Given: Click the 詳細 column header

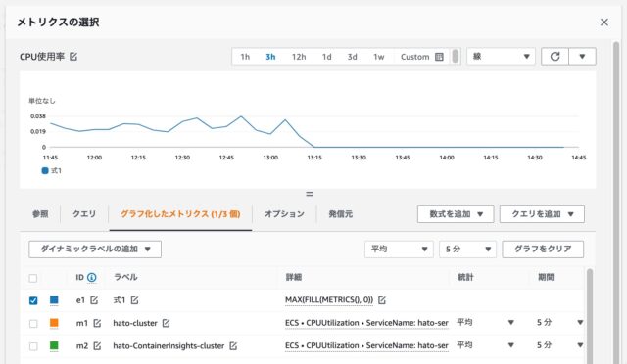Looking at the screenshot, I should (294, 277).
